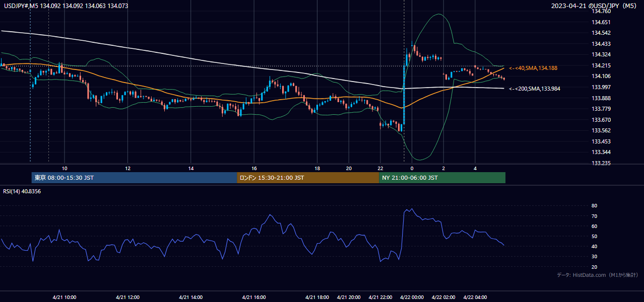Click the ロンドン 15:30-21:00 JST session bar

tap(308, 178)
